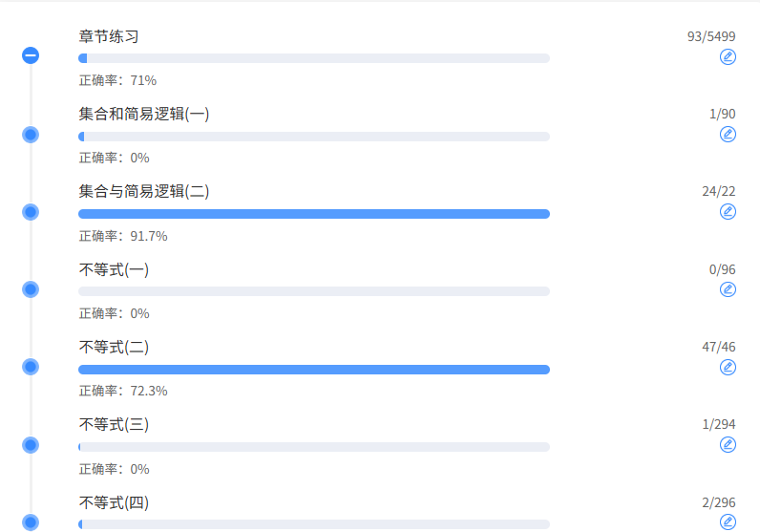Open the 章节练习 chapter title
The image size is (760, 532).
point(109,36)
